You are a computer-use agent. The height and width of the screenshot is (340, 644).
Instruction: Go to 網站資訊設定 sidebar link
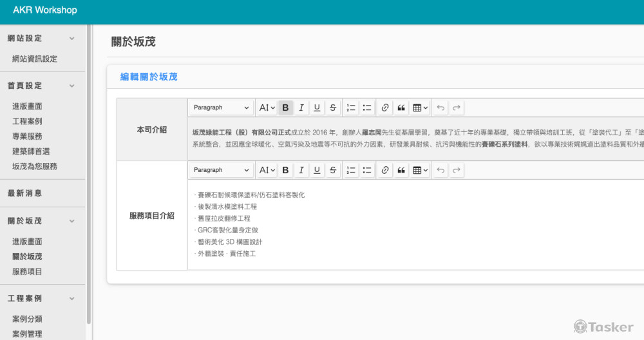click(x=35, y=59)
